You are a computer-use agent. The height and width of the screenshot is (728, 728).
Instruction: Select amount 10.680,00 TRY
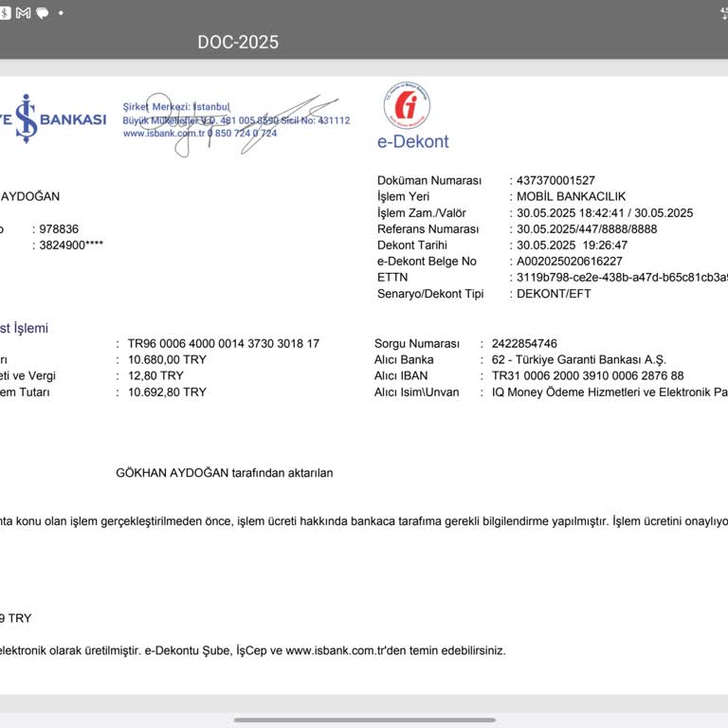tap(167, 359)
